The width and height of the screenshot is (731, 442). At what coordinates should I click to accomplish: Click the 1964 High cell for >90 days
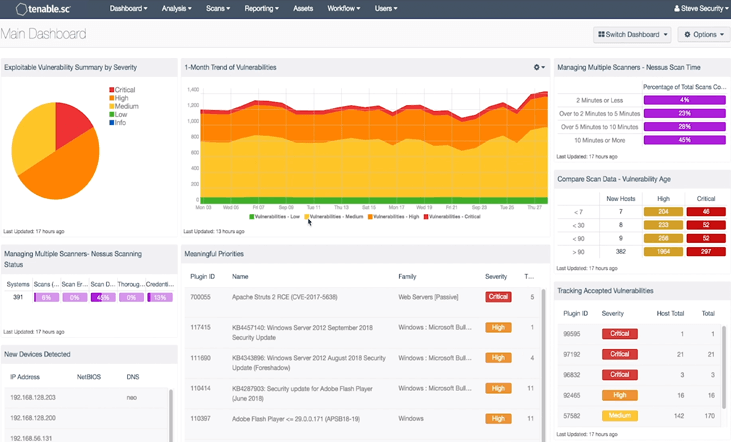click(663, 252)
